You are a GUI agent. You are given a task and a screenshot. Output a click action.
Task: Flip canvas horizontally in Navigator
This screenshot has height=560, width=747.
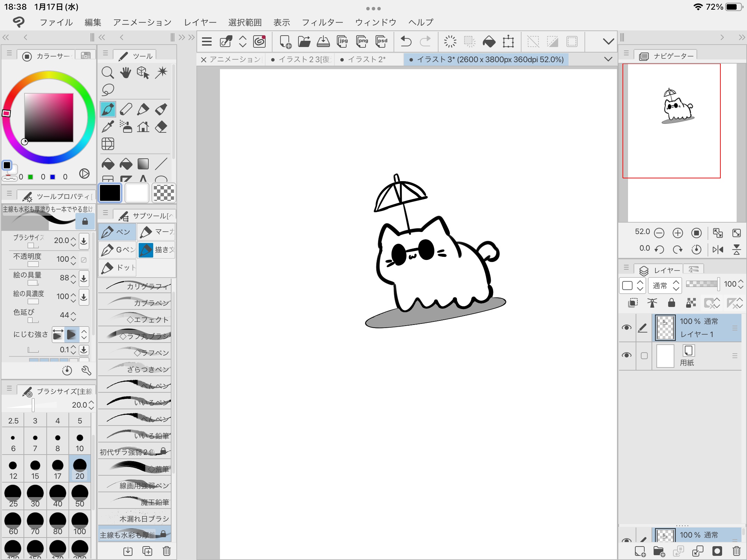point(718,249)
